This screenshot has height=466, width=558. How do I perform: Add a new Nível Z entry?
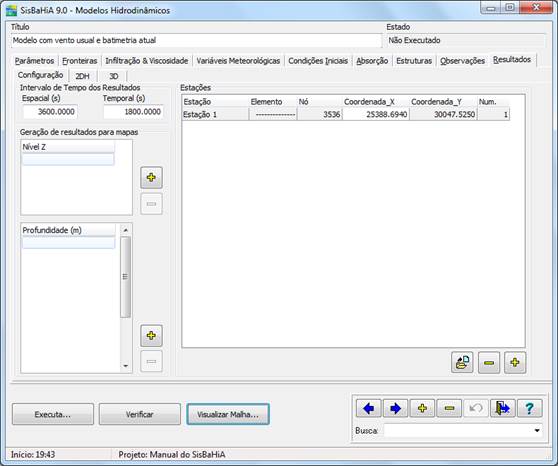(x=151, y=177)
